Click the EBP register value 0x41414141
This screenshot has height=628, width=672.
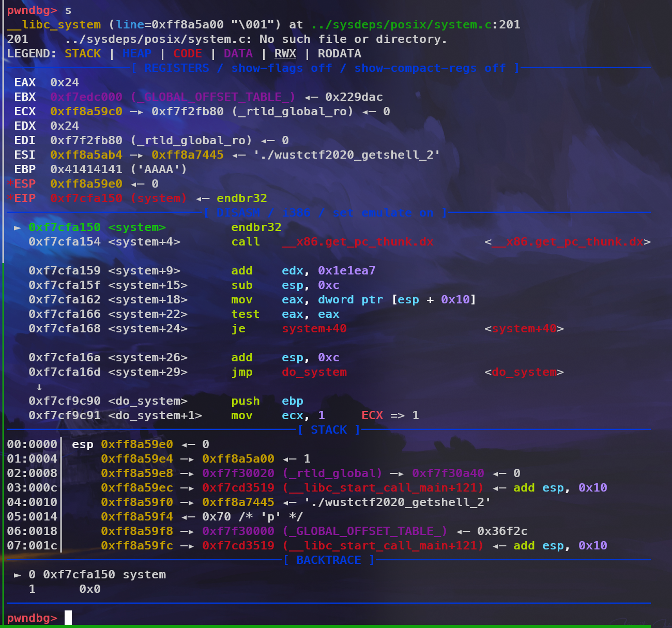(x=86, y=170)
